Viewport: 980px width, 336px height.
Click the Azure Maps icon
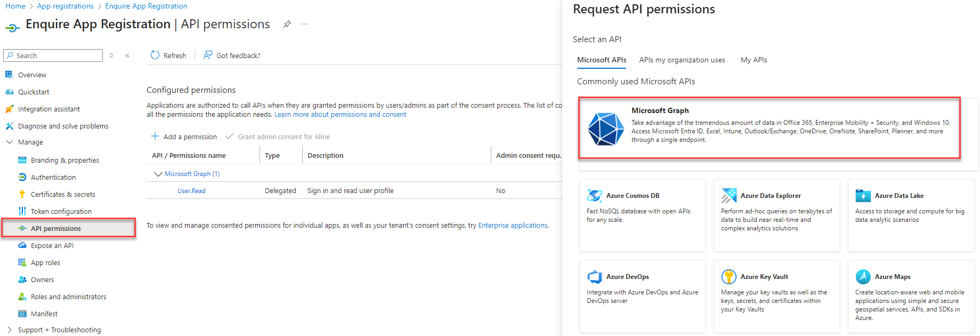(863, 277)
